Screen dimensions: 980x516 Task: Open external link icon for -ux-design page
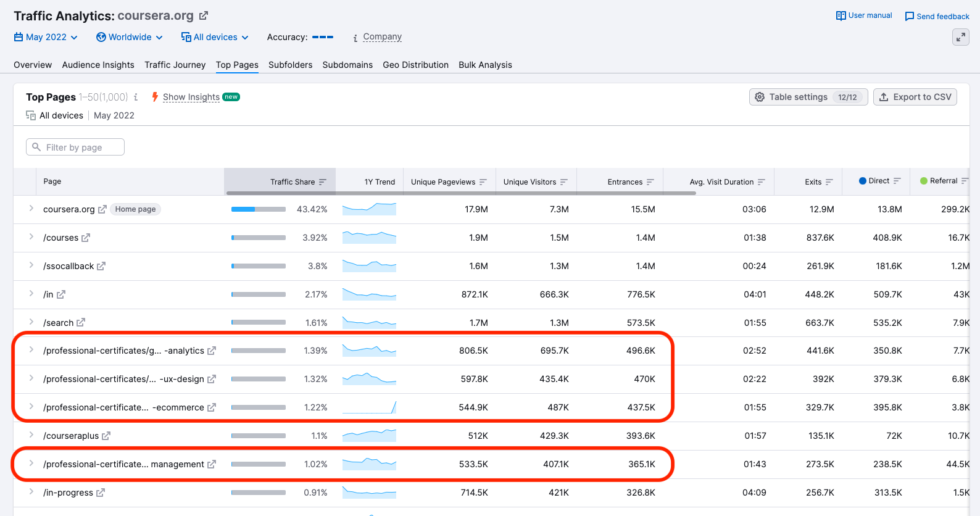pyautogui.click(x=212, y=379)
